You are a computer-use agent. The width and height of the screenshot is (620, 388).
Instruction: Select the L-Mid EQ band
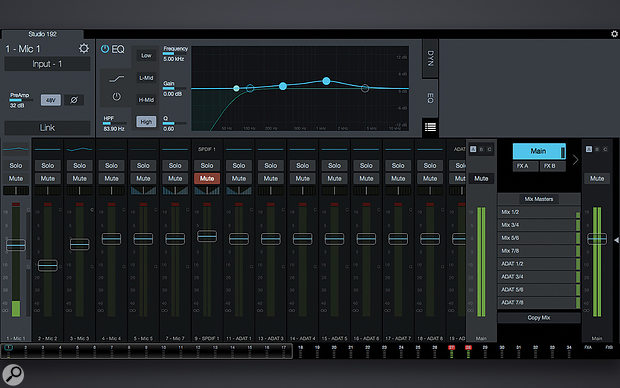tap(146, 78)
